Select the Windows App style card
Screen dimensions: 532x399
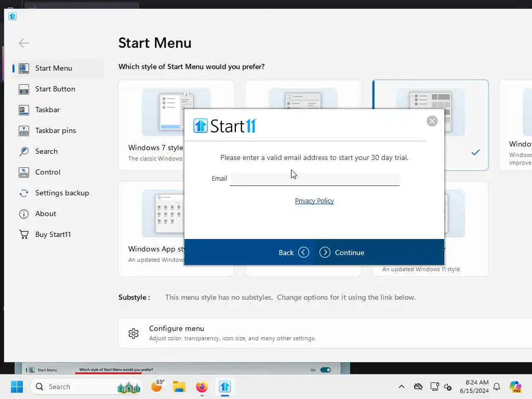click(151, 229)
